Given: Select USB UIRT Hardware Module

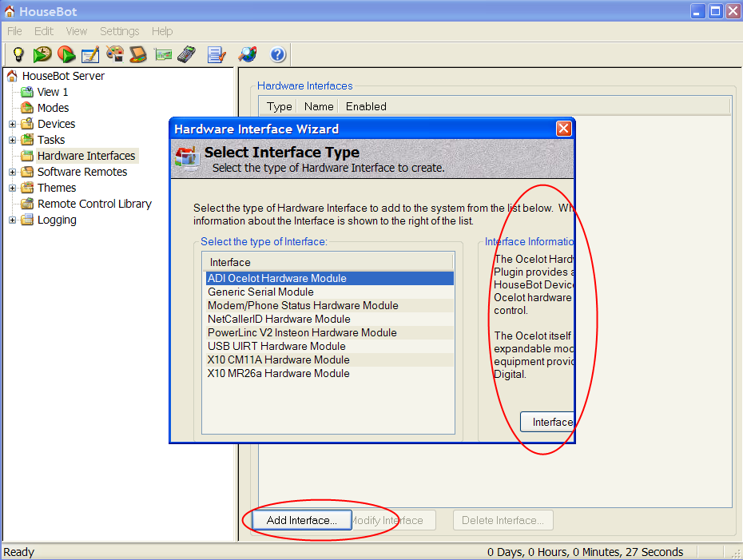Looking at the screenshot, I should click(x=330, y=347).
